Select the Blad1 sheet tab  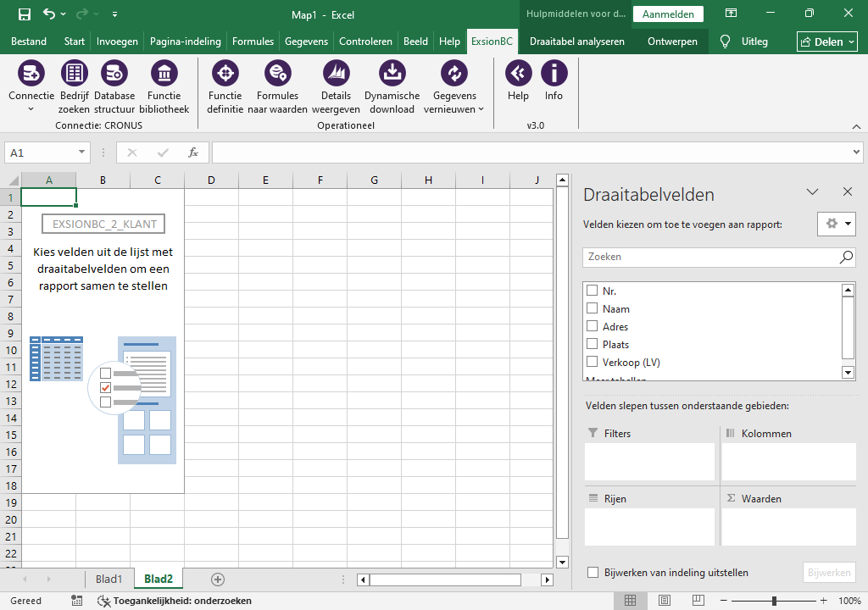(108, 579)
